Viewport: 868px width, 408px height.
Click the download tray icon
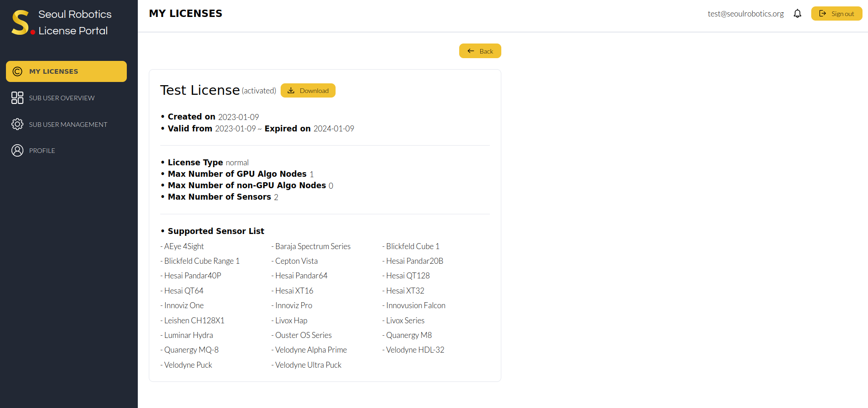(291, 91)
